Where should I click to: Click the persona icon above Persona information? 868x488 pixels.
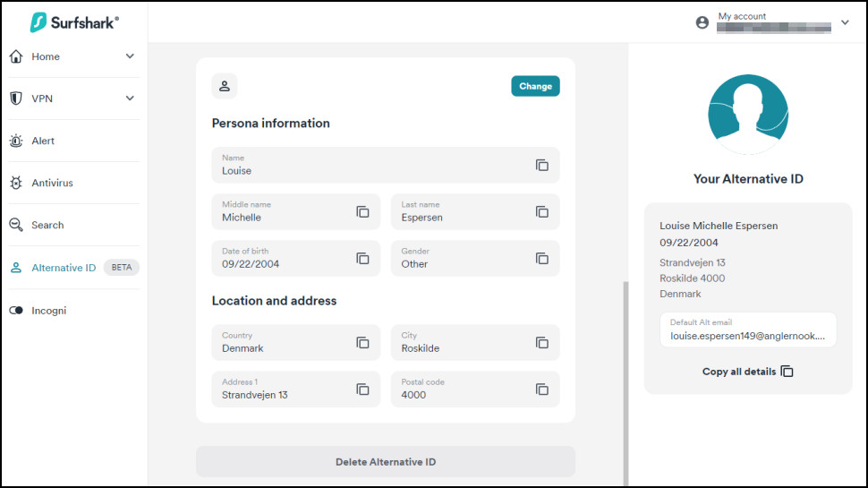coord(225,86)
